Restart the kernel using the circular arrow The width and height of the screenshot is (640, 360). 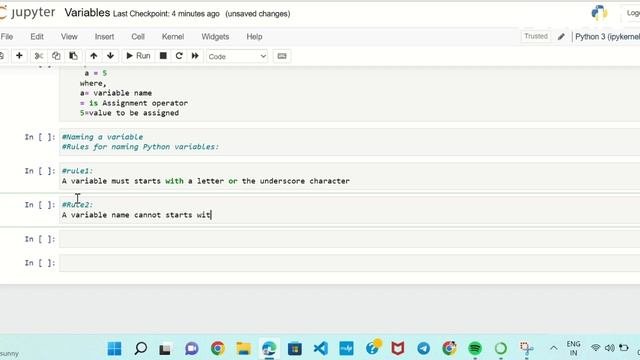pos(179,56)
